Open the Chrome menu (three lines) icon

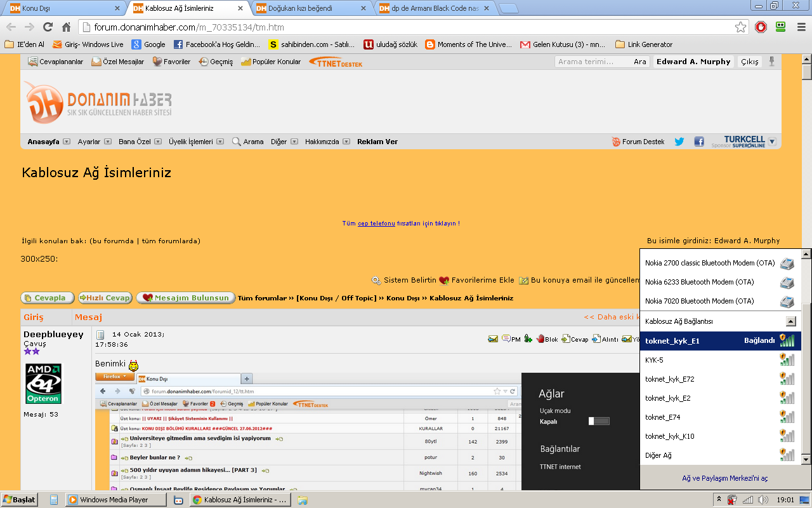pyautogui.click(x=801, y=27)
